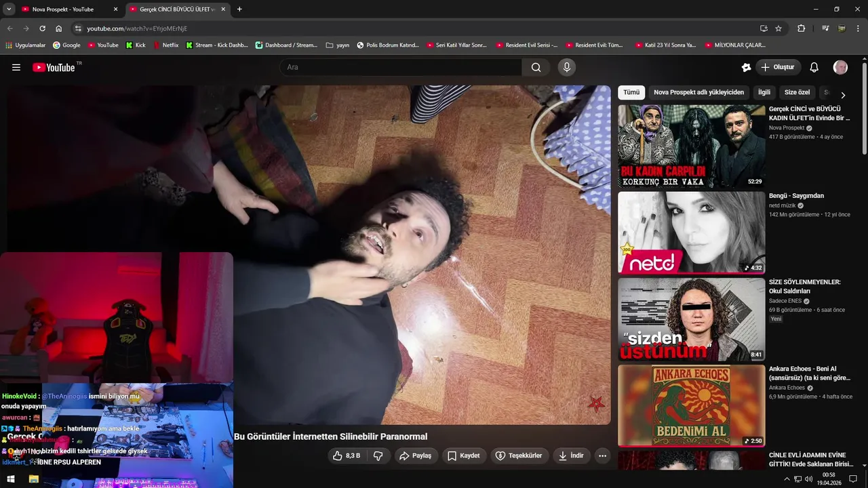Click the sparkle icon next to Oluştur
This screenshot has width=868, height=488.
[746, 67]
